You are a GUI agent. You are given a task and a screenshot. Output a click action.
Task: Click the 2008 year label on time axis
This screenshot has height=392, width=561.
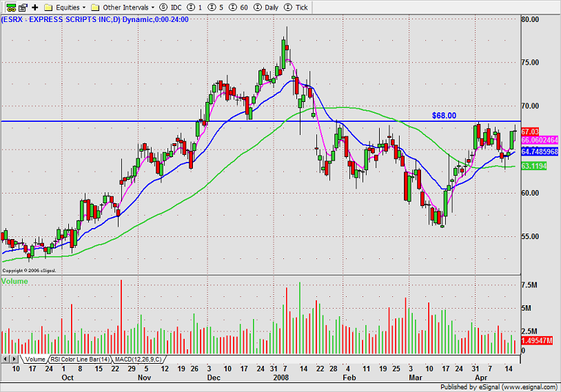point(281,378)
